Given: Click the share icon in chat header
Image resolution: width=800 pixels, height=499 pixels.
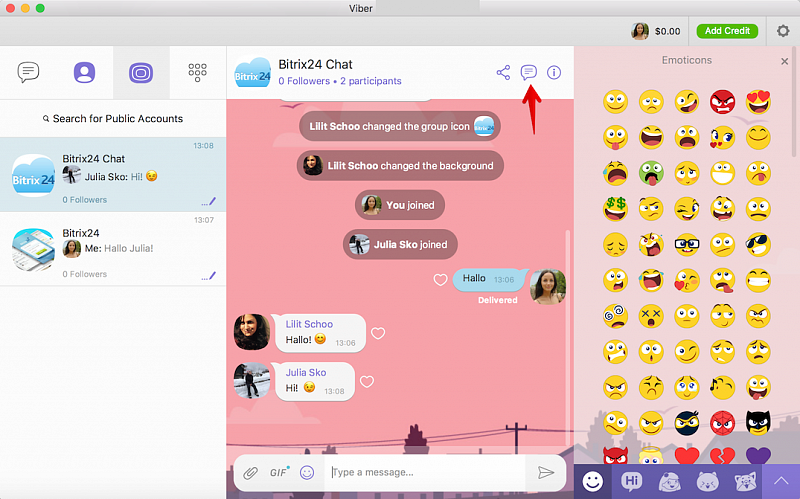Looking at the screenshot, I should click(x=503, y=72).
